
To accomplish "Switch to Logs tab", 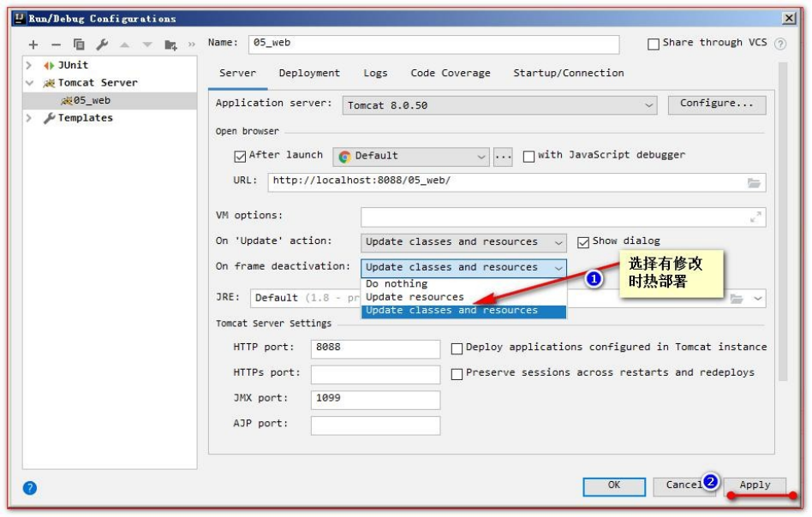I will (375, 73).
